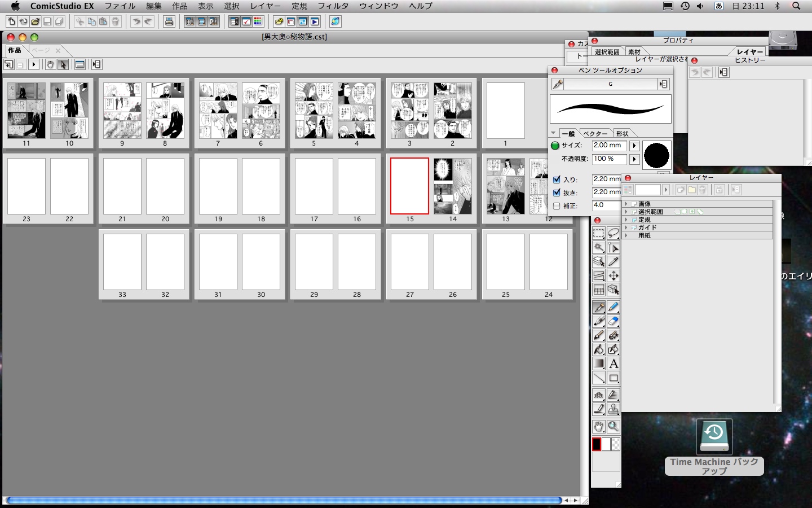The image size is (812, 508).
Task: Select the arrow pointer tool in story toolbar
Action: [63, 64]
